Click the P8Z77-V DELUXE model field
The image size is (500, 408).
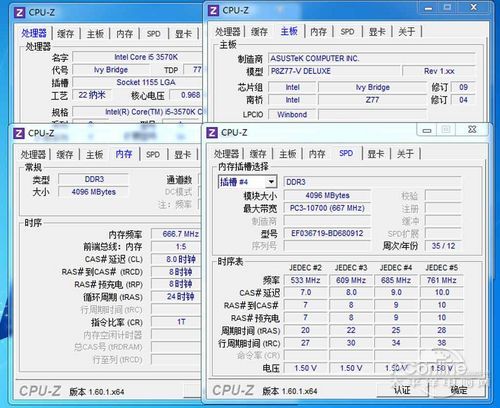pos(334,71)
